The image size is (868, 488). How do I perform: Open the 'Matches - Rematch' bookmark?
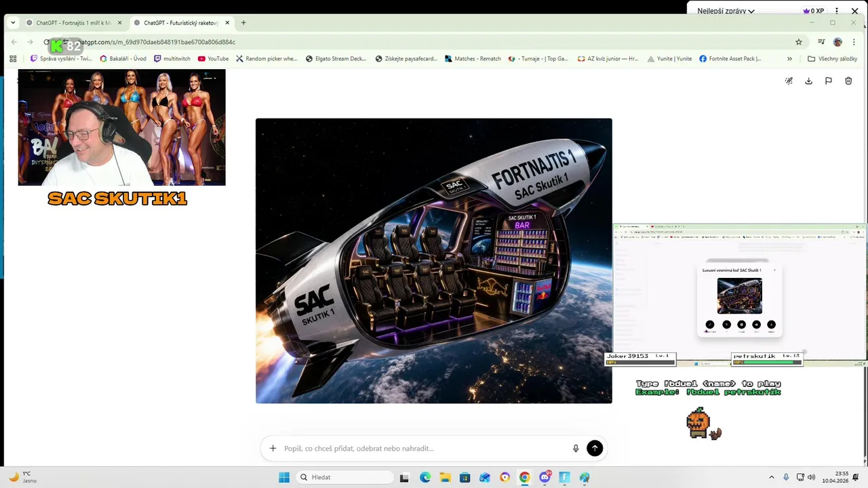tap(473, 59)
